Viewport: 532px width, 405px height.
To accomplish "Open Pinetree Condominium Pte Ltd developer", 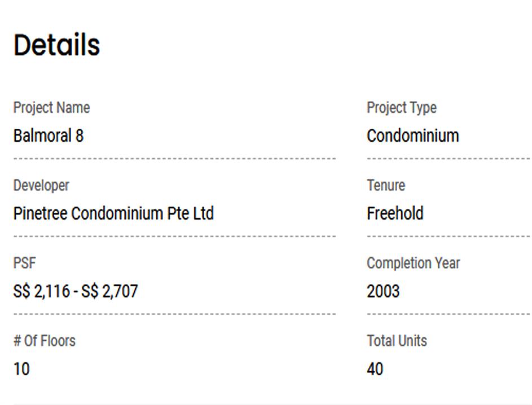I will pos(113,214).
